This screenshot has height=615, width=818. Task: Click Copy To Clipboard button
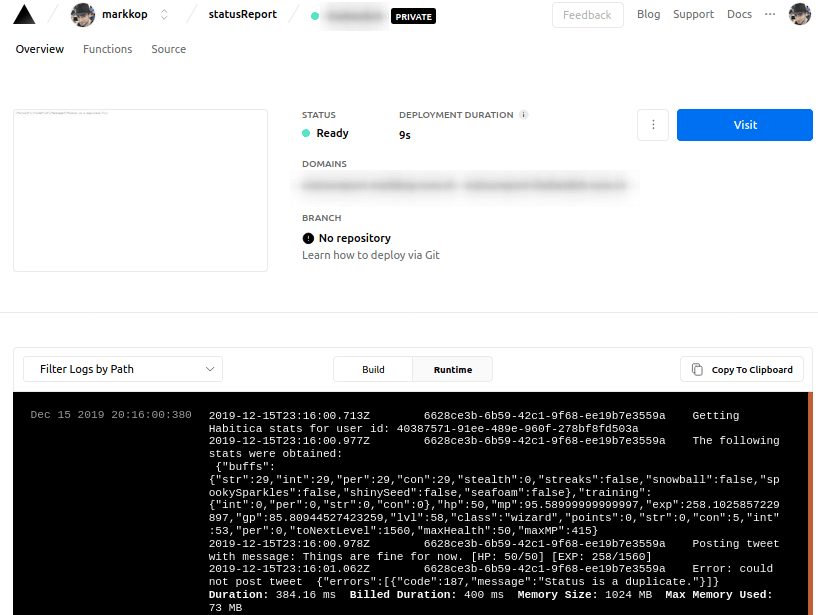(742, 369)
